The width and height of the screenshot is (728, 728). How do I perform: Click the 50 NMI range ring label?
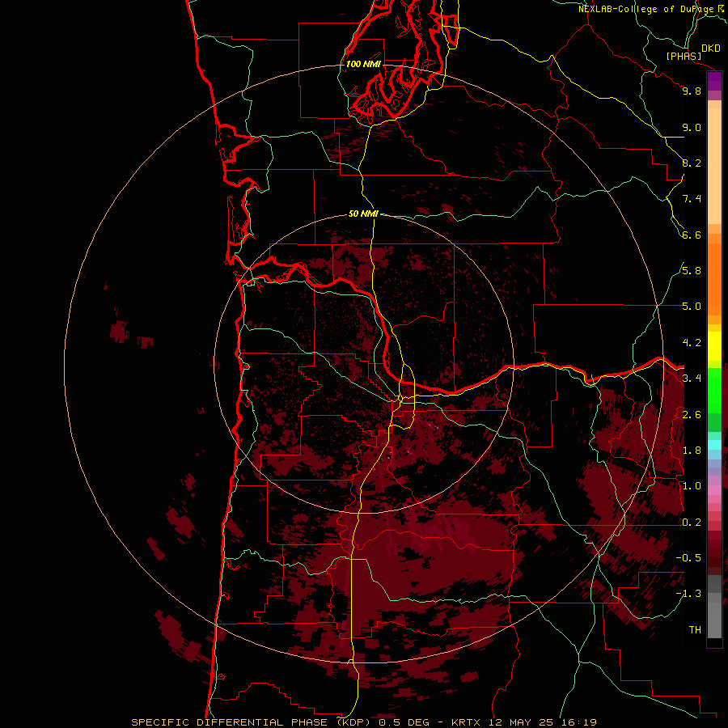point(363,214)
